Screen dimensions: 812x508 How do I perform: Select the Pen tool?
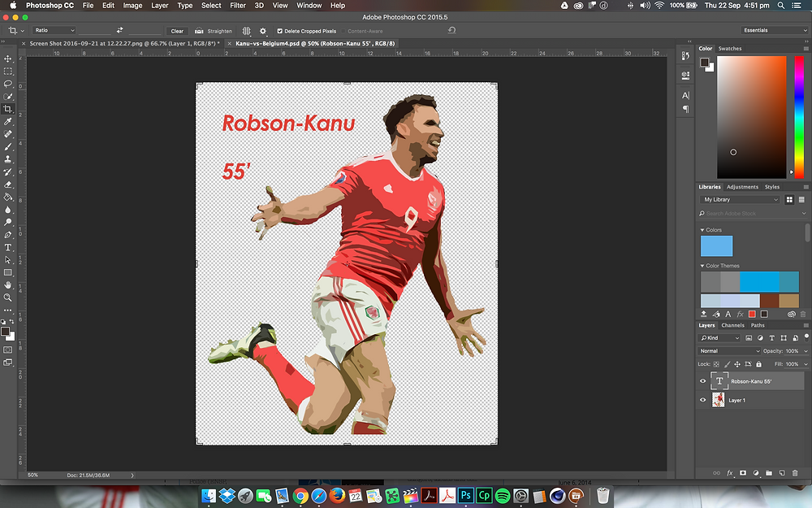click(8, 235)
